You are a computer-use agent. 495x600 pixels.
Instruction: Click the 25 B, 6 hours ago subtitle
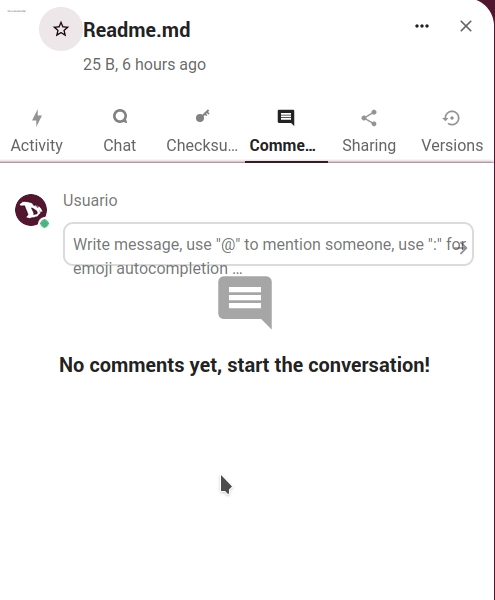(x=145, y=65)
